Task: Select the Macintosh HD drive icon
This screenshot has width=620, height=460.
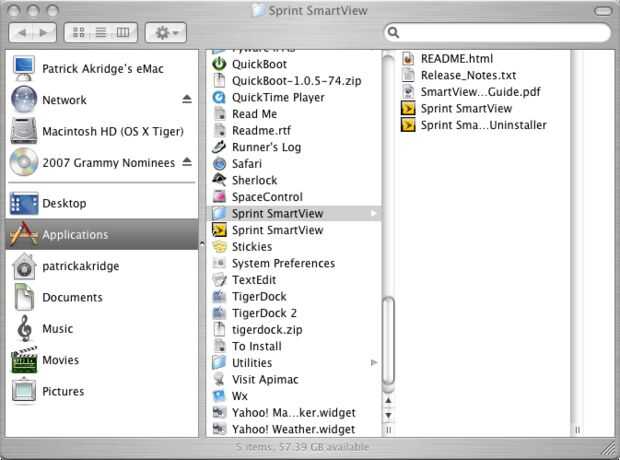Action: click(x=24, y=131)
